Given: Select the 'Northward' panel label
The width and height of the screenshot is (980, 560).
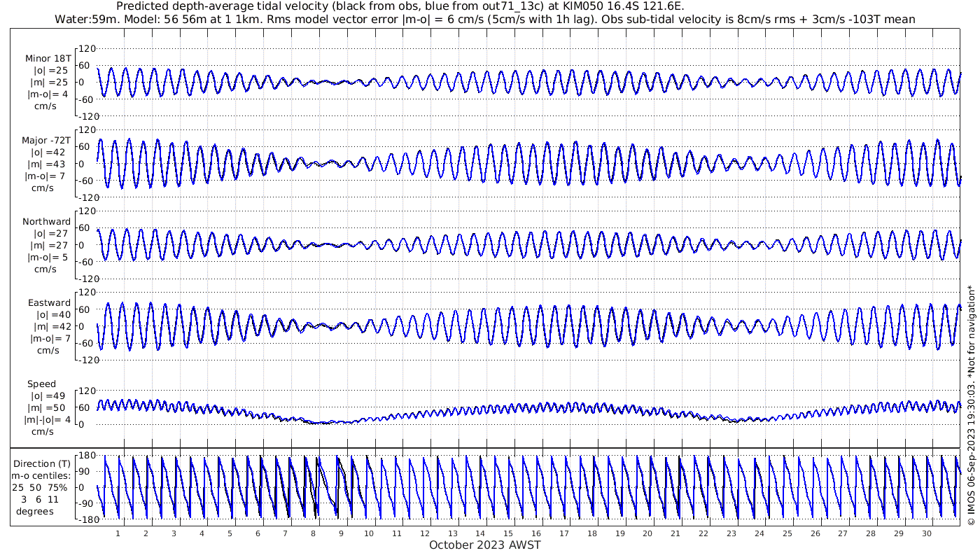Looking at the screenshot, I should (47, 222).
